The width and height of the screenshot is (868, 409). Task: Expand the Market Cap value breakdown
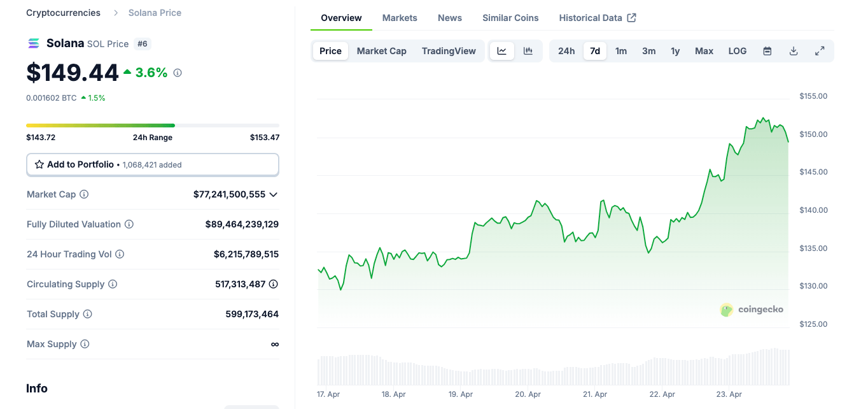(x=274, y=194)
